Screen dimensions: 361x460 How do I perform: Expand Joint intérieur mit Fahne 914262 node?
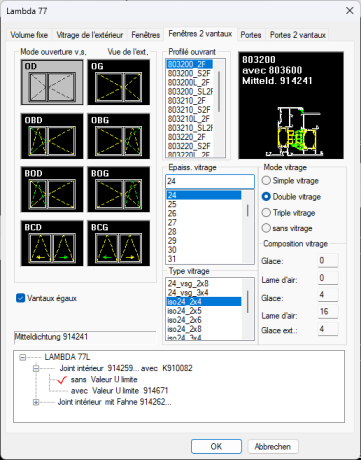[x=36, y=402]
